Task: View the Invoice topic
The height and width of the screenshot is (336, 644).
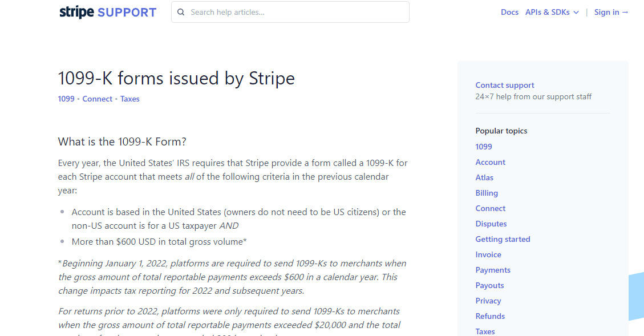Action: click(x=488, y=254)
